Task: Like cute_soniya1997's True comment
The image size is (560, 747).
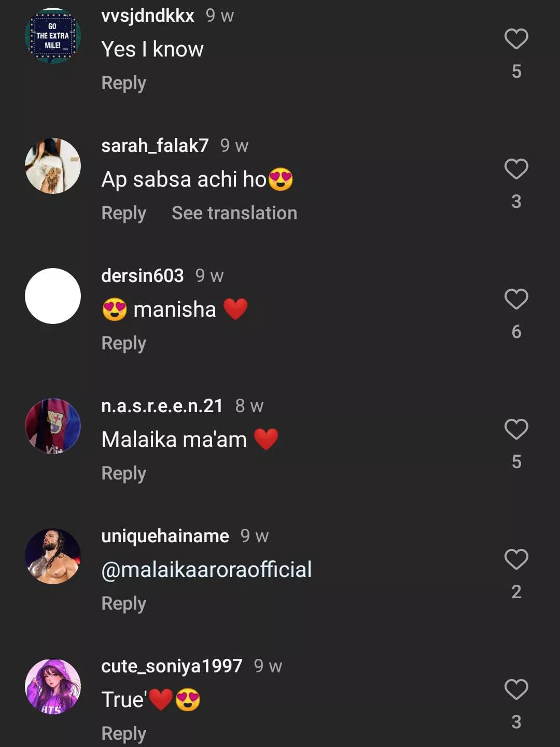Action: tap(516, 690)
